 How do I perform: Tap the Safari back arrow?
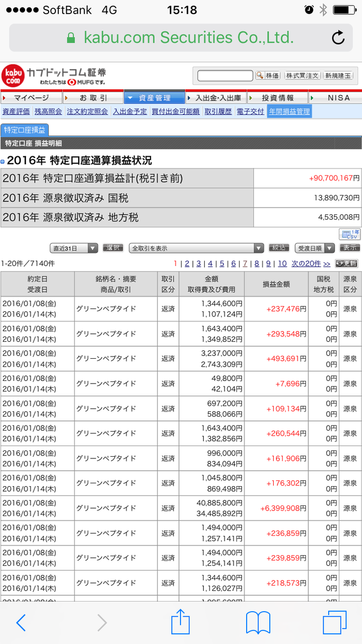21,622
